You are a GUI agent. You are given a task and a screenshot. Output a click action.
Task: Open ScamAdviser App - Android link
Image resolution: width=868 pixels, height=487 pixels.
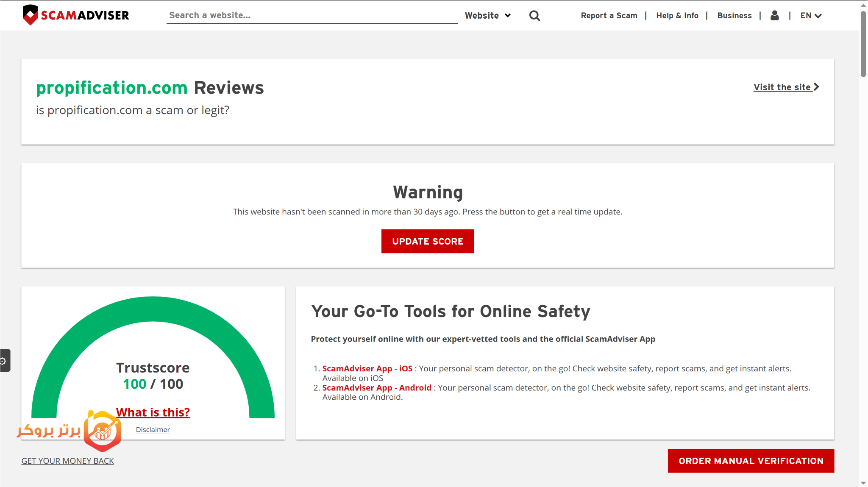(x=377, y=388)
